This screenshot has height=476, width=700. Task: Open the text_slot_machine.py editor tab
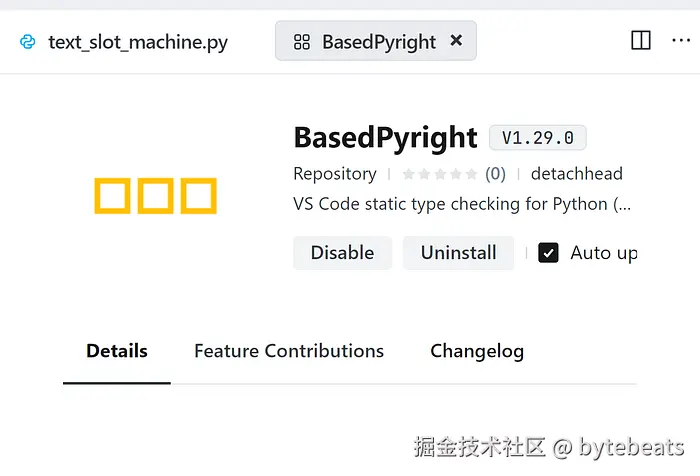124,42
